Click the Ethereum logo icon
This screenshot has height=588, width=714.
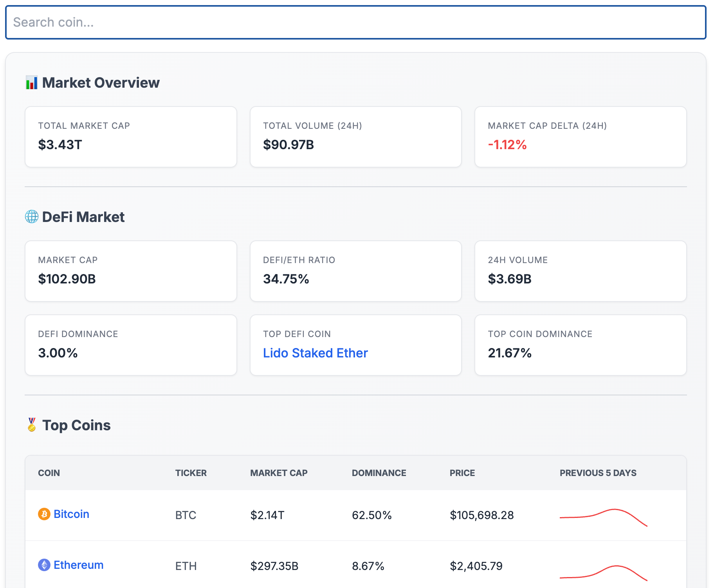point(44,565)
